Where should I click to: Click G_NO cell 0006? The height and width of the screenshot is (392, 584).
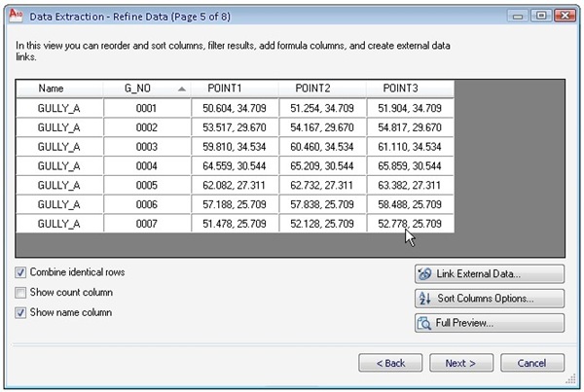tap(147, 204)
